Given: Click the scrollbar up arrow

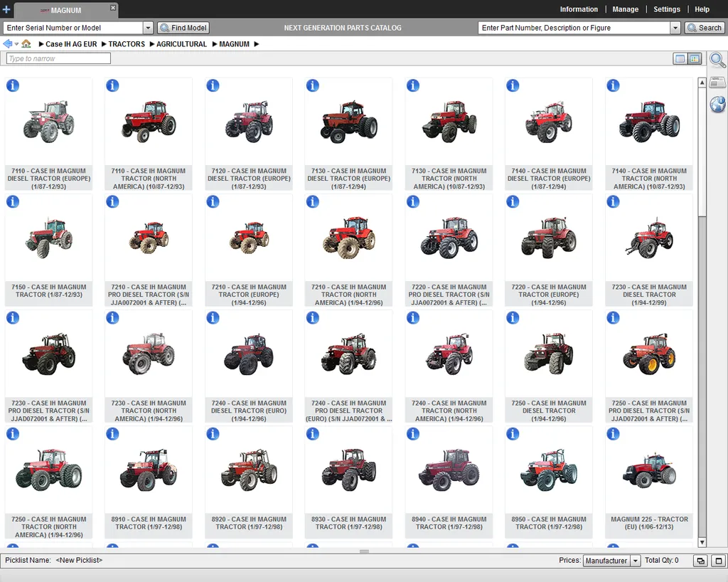Looking at the screenshot, I should [702, 83].
